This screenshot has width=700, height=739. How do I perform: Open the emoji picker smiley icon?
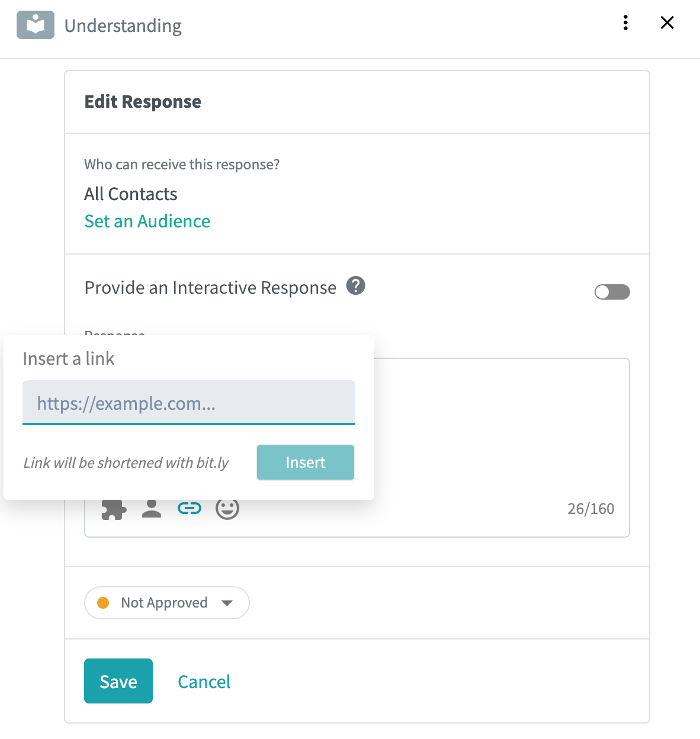coord(227,508)
